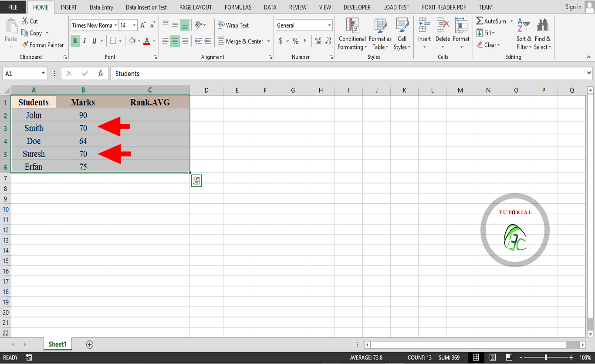595x364 pixels.
Task: Click the Sign in link
Action: coord(573,7)
